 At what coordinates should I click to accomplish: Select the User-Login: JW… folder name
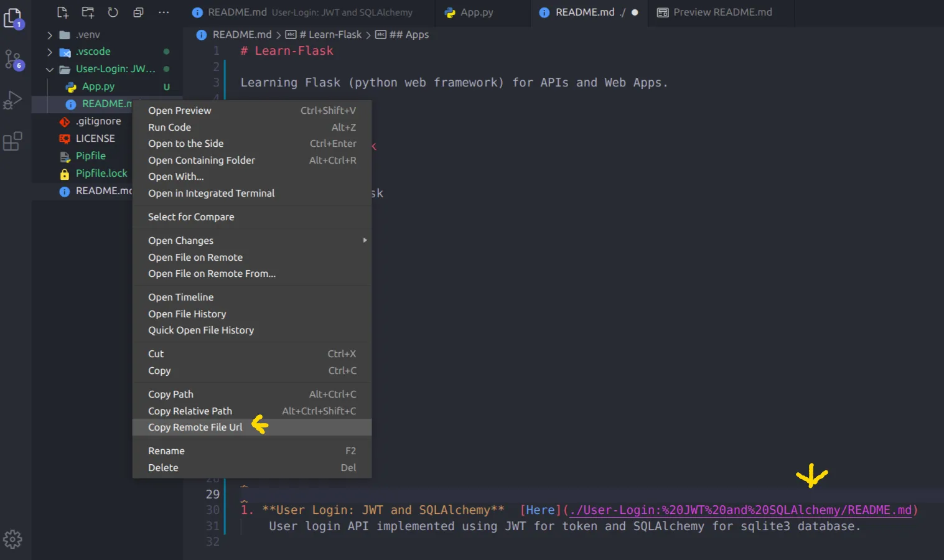click(116, 69)
